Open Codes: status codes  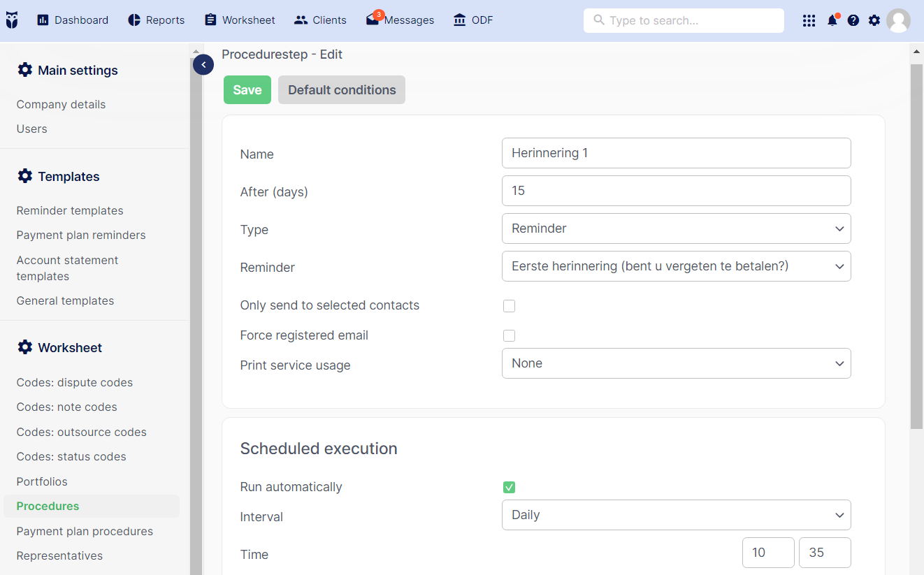click(x=71, y=457)
